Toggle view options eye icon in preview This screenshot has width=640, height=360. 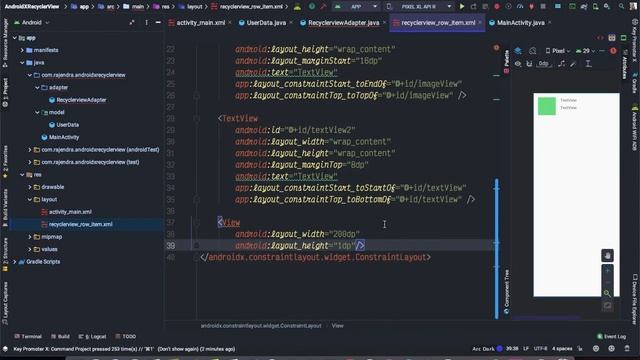coord(518,64)
